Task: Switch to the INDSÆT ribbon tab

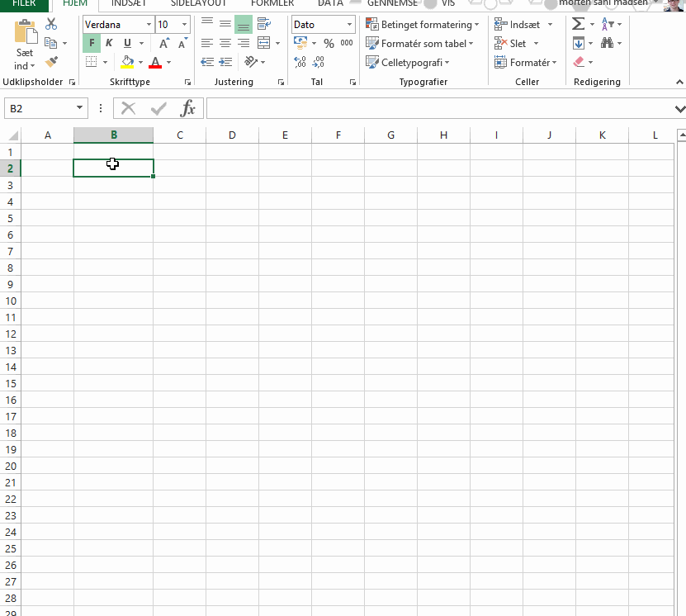Action: (x=129, y=3)
